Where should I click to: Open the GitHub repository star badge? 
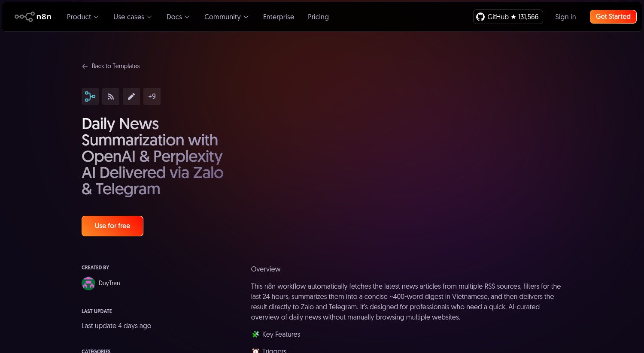[508, 17]
